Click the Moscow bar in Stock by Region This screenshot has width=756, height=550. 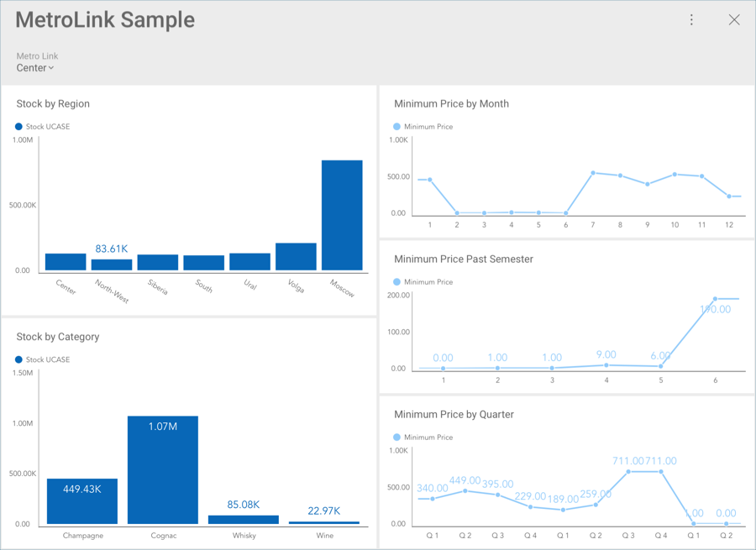point(342,215)
